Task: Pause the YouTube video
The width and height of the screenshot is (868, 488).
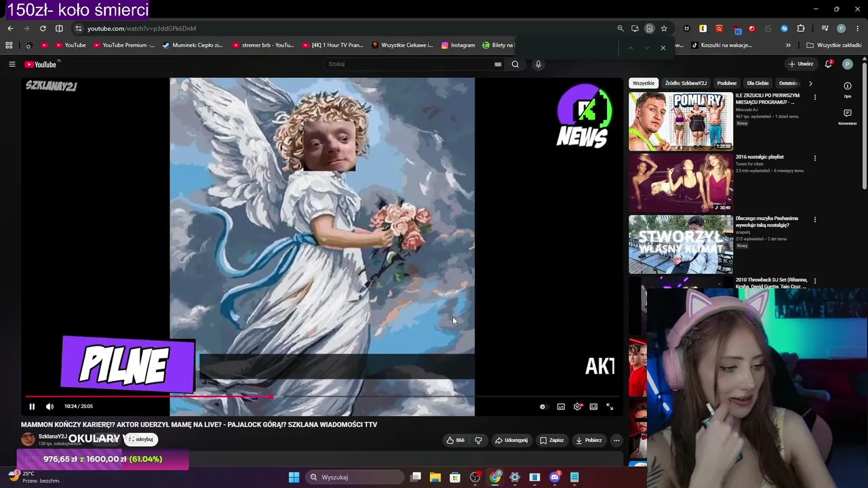Action: coord(32,407)
